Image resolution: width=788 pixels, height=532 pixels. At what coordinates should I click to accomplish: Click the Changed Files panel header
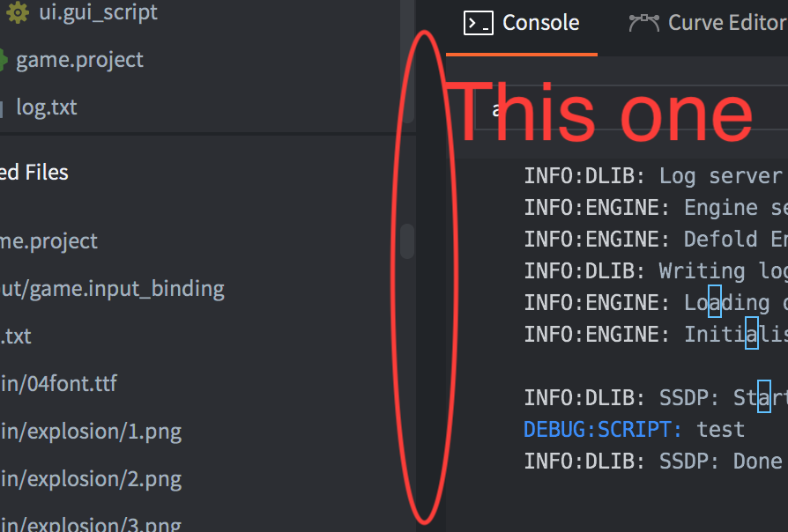[x=34, y=173]
